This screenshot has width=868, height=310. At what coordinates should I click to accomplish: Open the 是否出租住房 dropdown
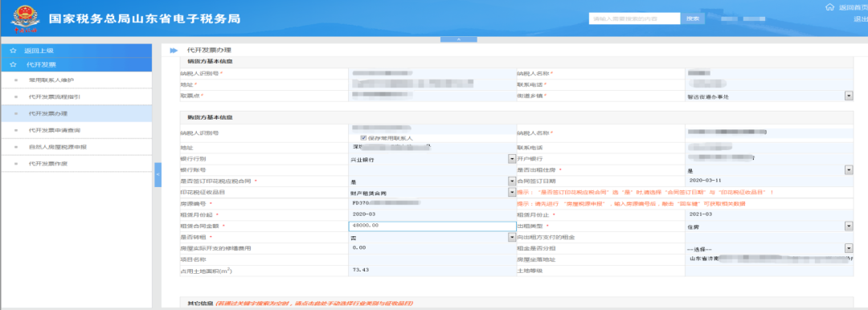tap(848, 170)
